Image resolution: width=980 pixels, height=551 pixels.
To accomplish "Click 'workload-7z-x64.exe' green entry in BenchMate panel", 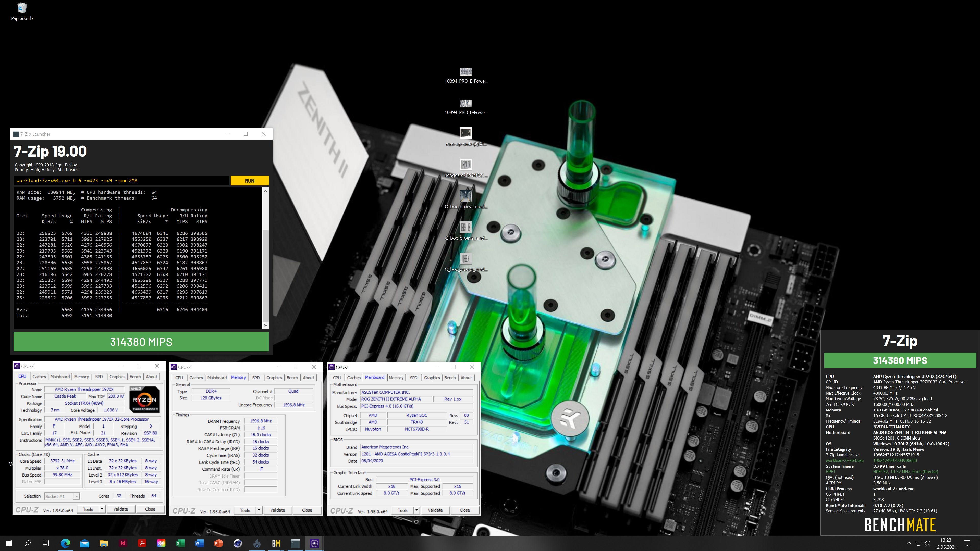I will coord(844,460).
